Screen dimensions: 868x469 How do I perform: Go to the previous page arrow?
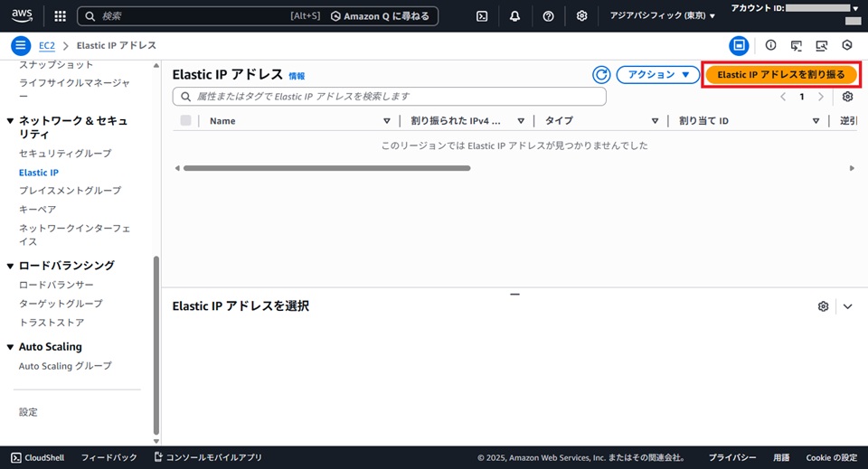tap(783, 97)
